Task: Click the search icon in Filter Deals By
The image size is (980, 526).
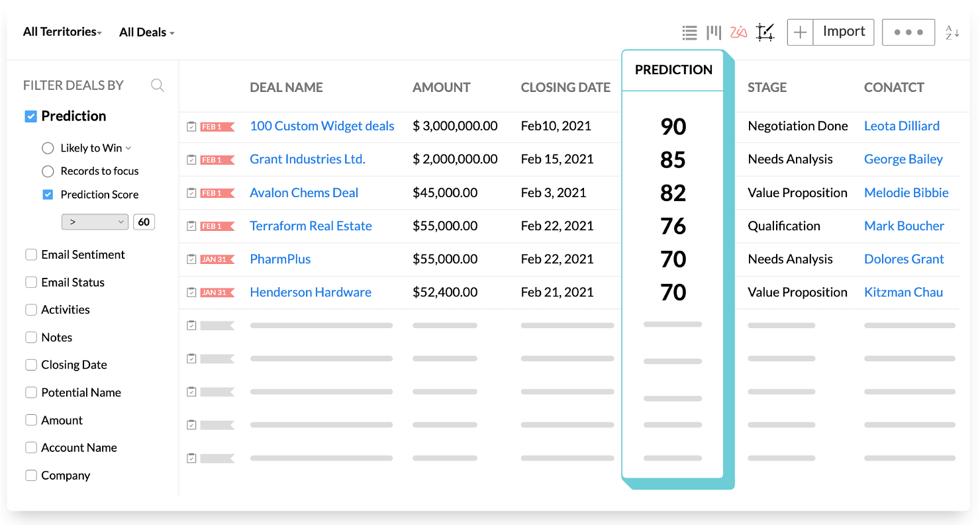Action: coord(157,85)
